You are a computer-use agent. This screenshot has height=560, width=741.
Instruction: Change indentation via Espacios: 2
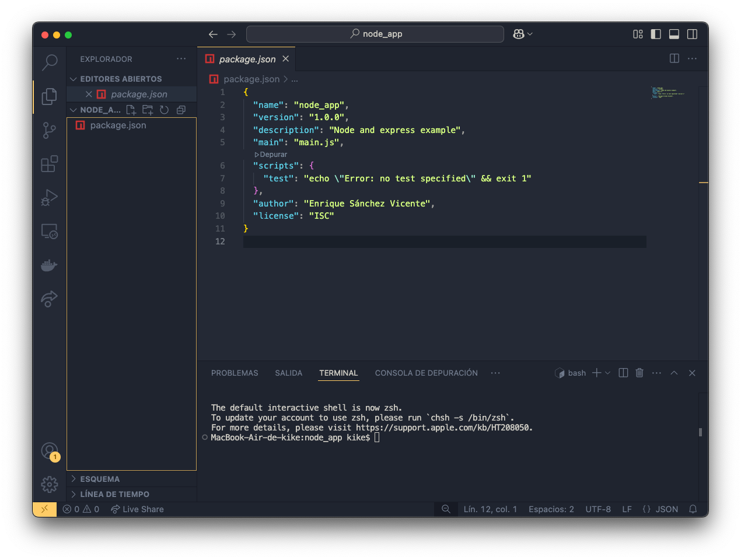[551, 509]
